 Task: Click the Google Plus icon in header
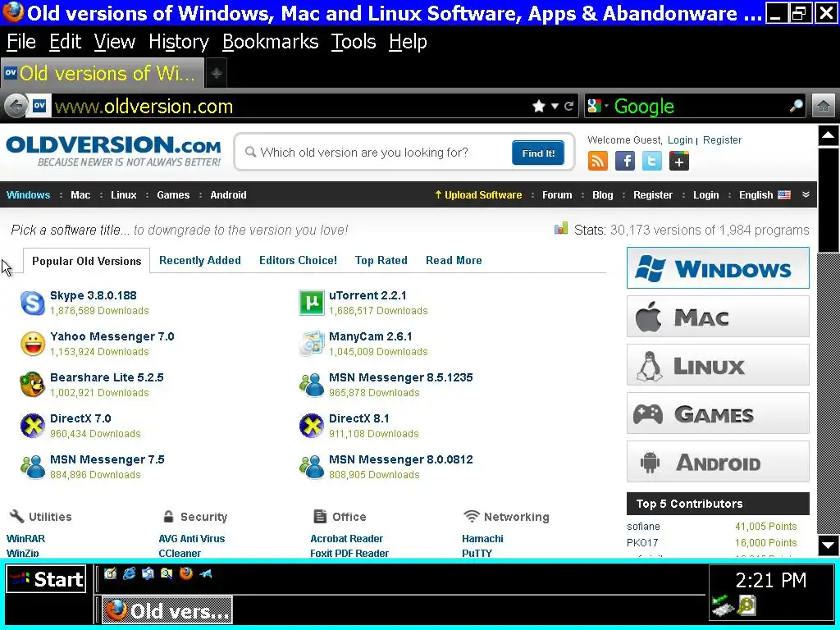(x=678, y=161)
